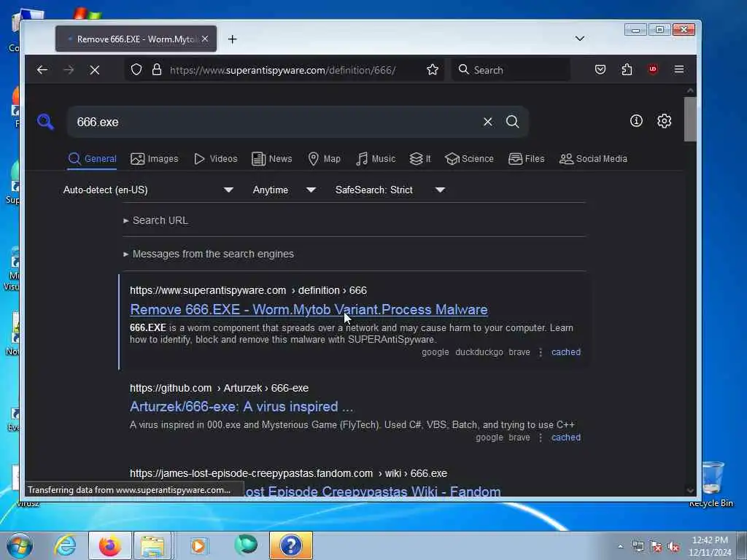This screenshot has height=560, width=747.
Task: Open the Windows Start menu
Action: tap(20, 545)
